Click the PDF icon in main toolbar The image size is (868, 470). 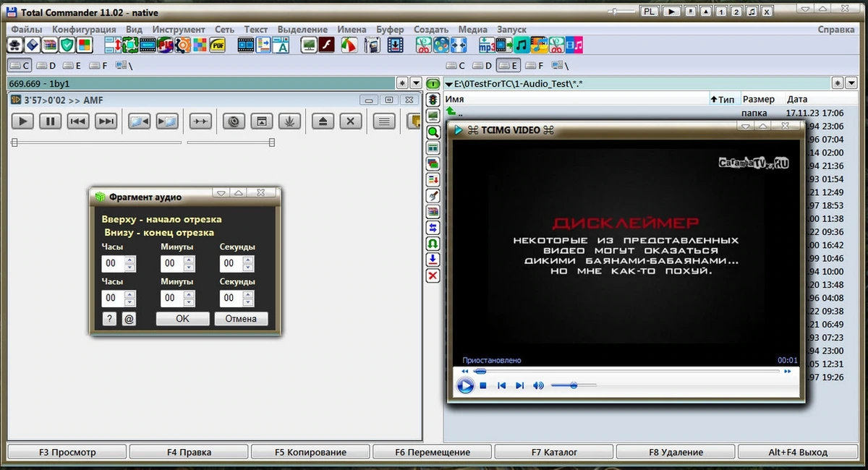[x=218, y=46]
